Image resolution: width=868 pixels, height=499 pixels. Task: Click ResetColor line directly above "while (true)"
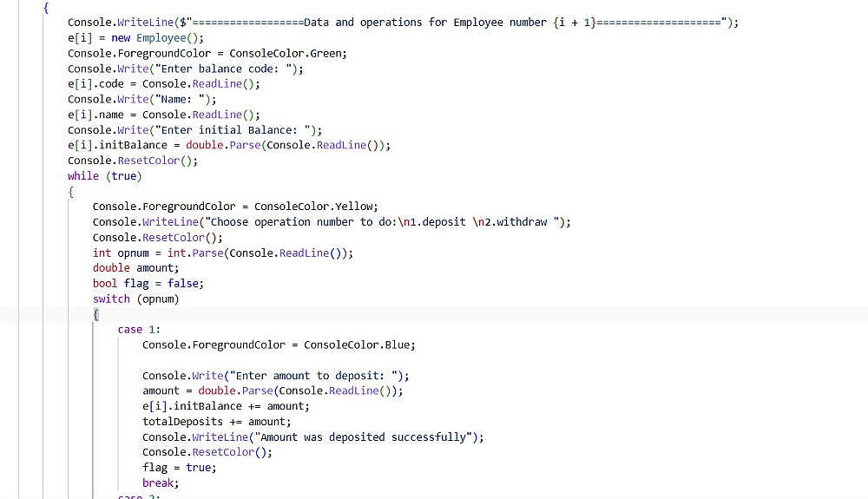point(132,161)
